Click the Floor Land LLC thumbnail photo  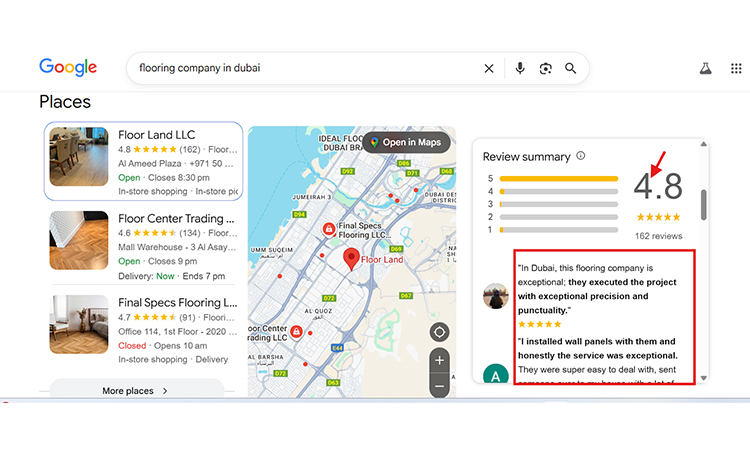79,156
